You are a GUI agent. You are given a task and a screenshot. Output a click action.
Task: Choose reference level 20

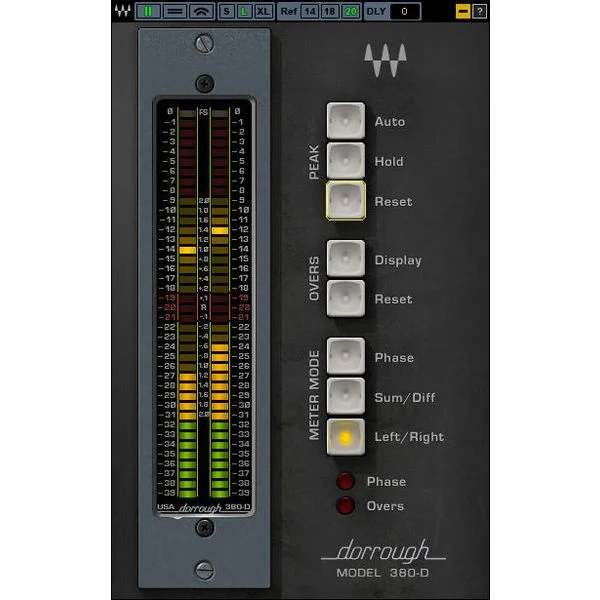pyautogui.click(x=351, y=11)
